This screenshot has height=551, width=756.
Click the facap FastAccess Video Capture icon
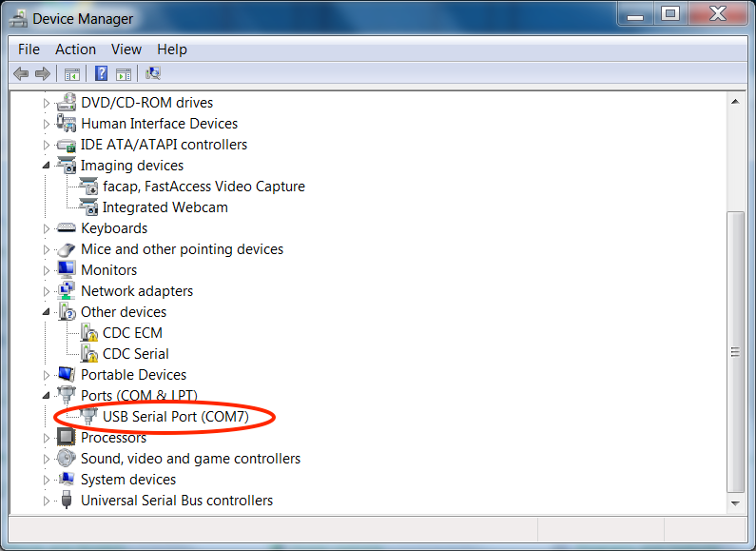tap(88, 187)
